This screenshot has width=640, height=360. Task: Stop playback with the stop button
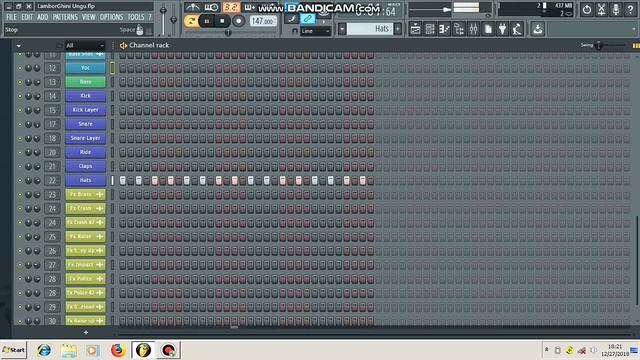tap(222, 21)
